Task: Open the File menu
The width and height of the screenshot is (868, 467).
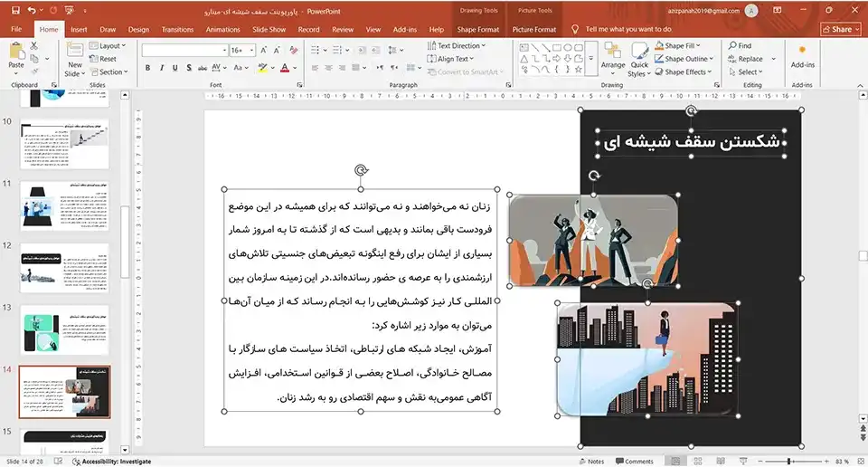Action: tap(16, 29)
